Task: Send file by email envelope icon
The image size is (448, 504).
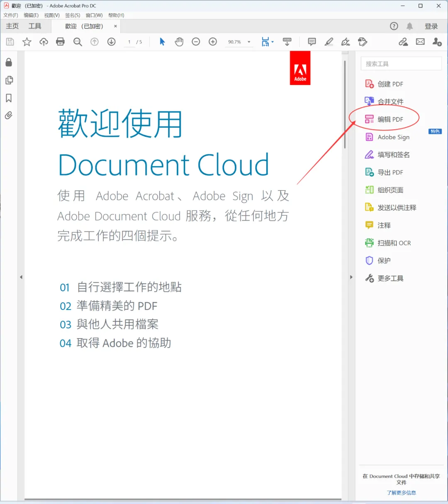Action: click(420, 42)
